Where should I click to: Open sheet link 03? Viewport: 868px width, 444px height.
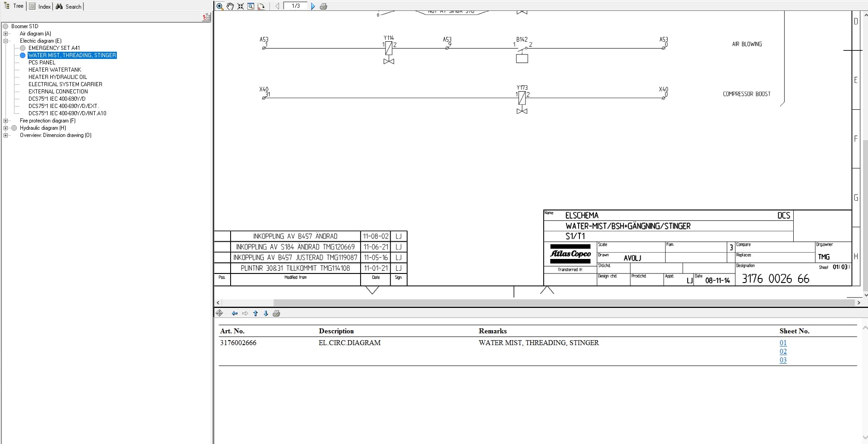click(x=783, y=360)
